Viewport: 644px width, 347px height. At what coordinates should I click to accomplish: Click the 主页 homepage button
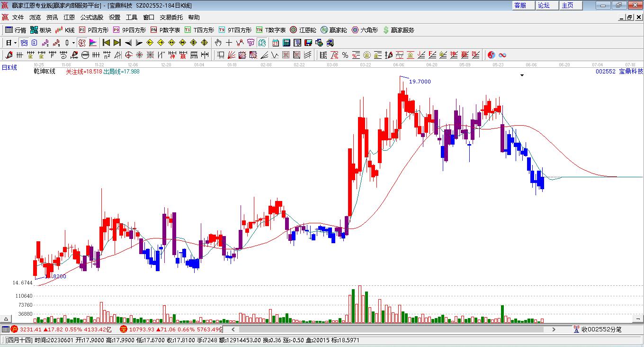point(571,5)
